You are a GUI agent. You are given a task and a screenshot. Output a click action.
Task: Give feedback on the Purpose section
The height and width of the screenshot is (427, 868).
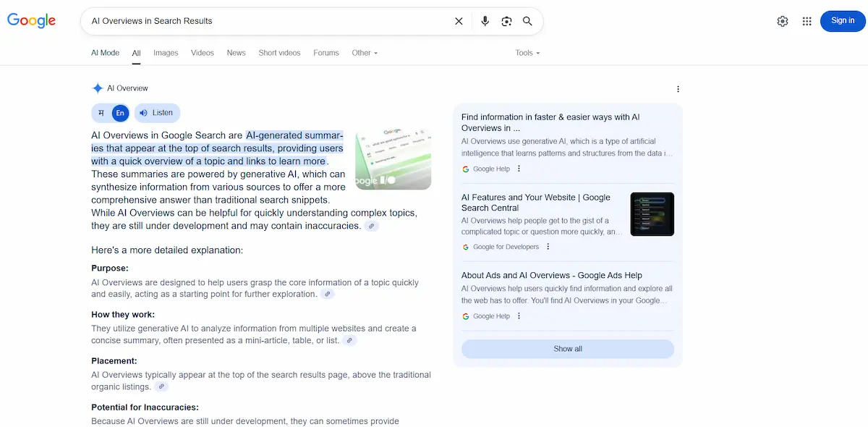coord(327,294)
